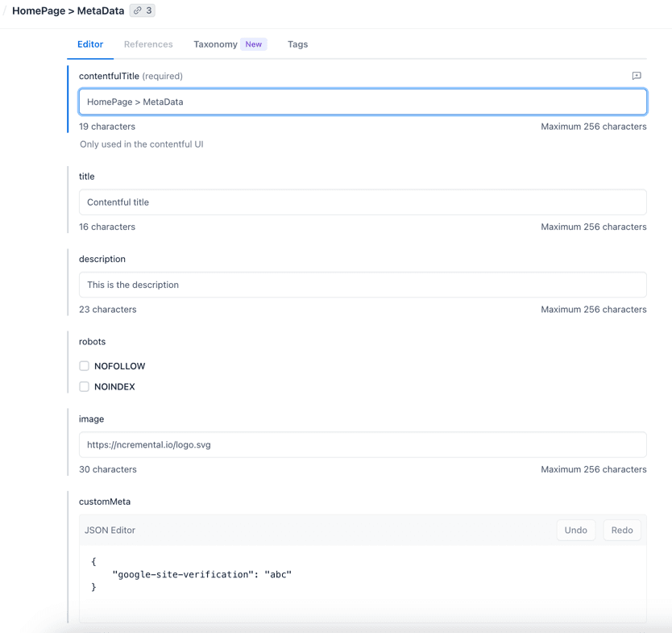Click the image URL input field

[x=363, y=444]
